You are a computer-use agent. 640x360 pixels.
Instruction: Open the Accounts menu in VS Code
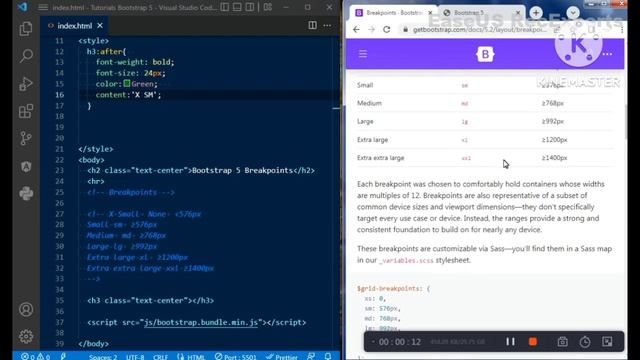[x=26, y=310]
